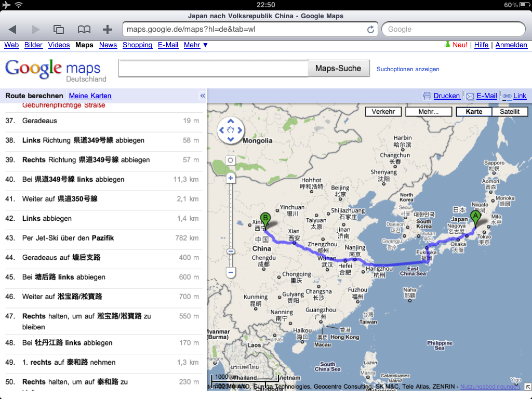Click the green flask icon beside Neu!
Viewport: 532px width, 399px height.
click(x=447, y=45)
